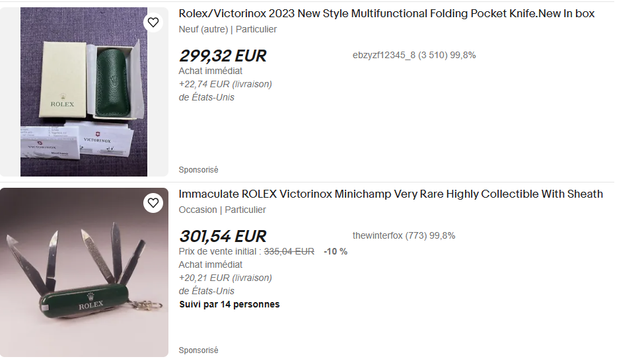The width and height of the screenshot is (644, 361).
Task: Save the Rolex/Victorinox 2023 listing to watchlist
Action: tap(153, 22)
